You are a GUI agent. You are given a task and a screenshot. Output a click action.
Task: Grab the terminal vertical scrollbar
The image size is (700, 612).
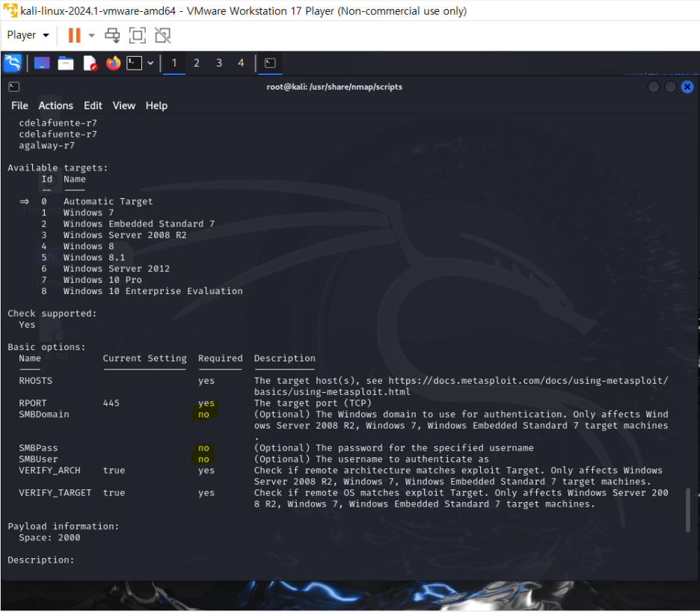(688, 510)
